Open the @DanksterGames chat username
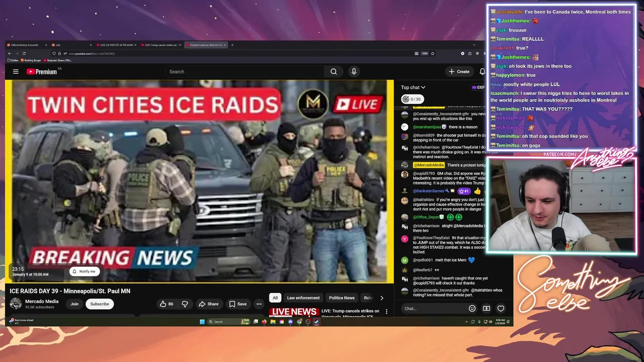This screenshot has height=362, width=644. (x=429, y=191)
